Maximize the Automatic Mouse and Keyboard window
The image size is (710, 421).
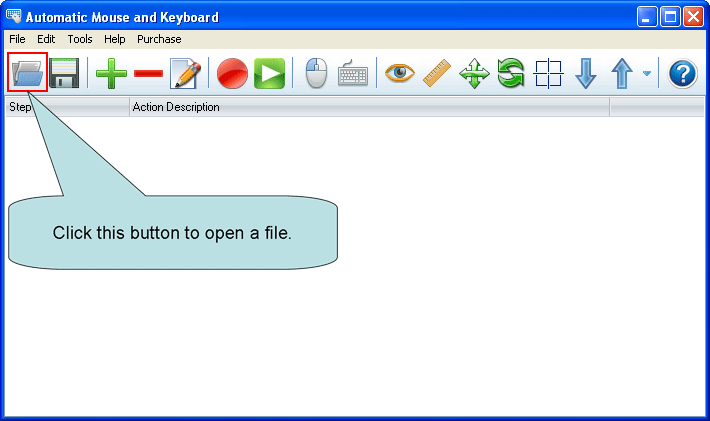tap(670, 17)
